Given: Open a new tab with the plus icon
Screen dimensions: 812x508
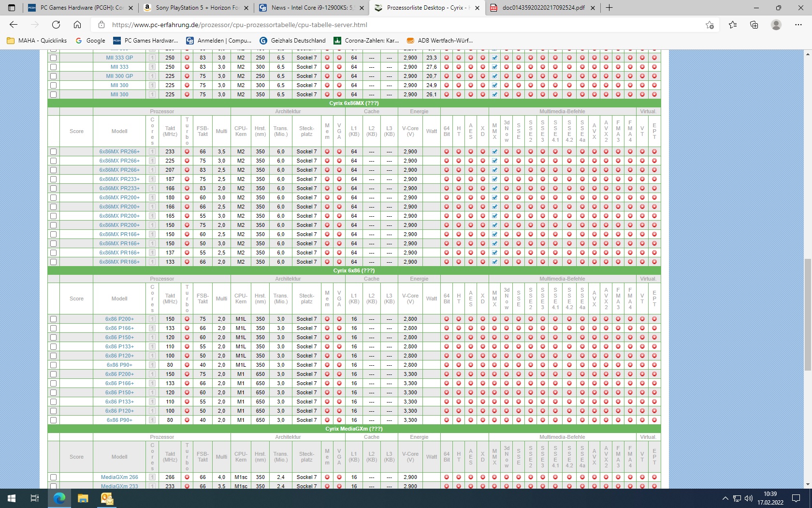Looking at the screenshot, I should (609, 8).
